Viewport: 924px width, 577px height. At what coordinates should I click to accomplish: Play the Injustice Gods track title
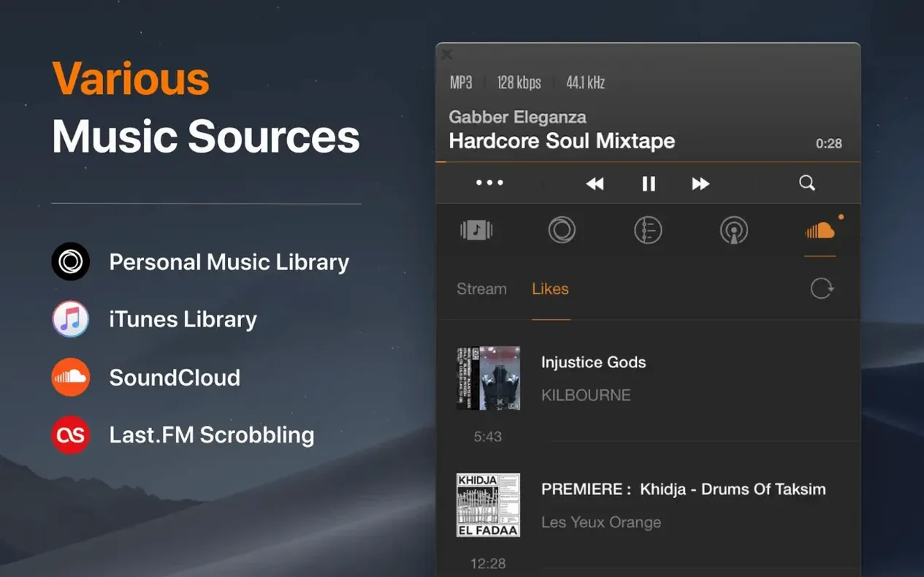[593, 362]
